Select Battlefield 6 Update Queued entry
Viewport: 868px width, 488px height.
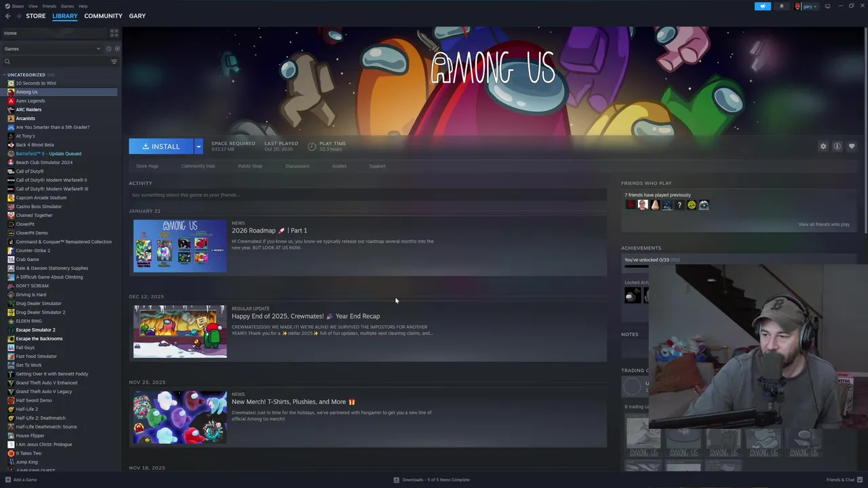coord(48,154)
